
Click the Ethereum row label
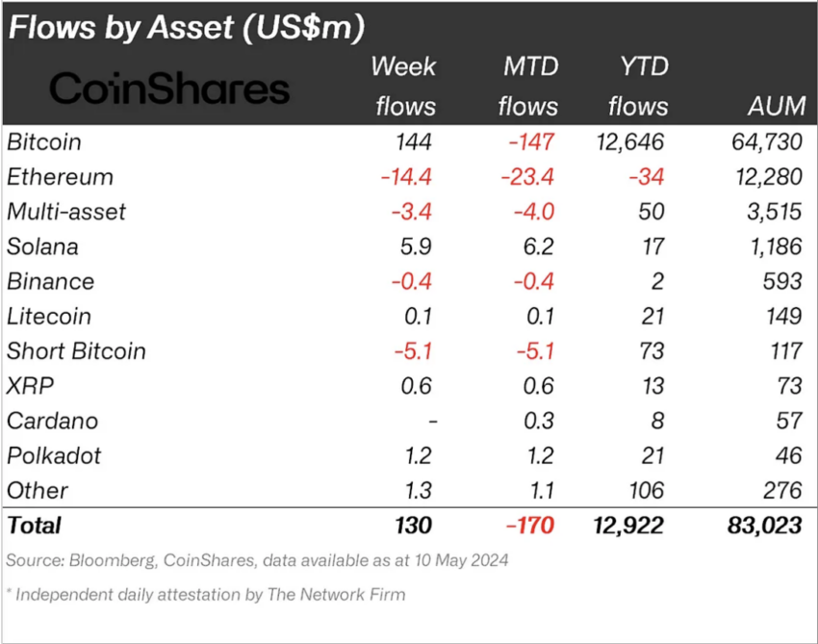(60, 177)
